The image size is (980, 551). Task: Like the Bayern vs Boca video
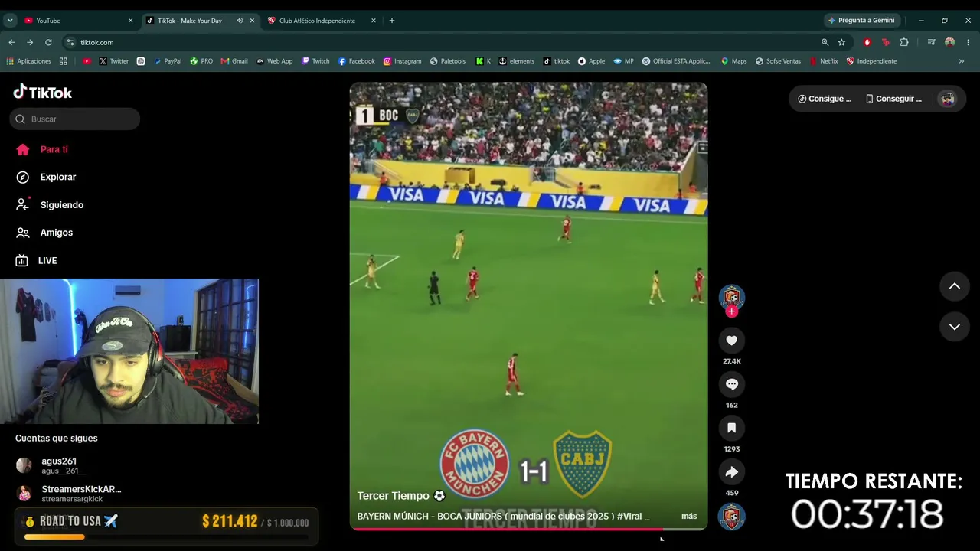[x=731, y=341]
